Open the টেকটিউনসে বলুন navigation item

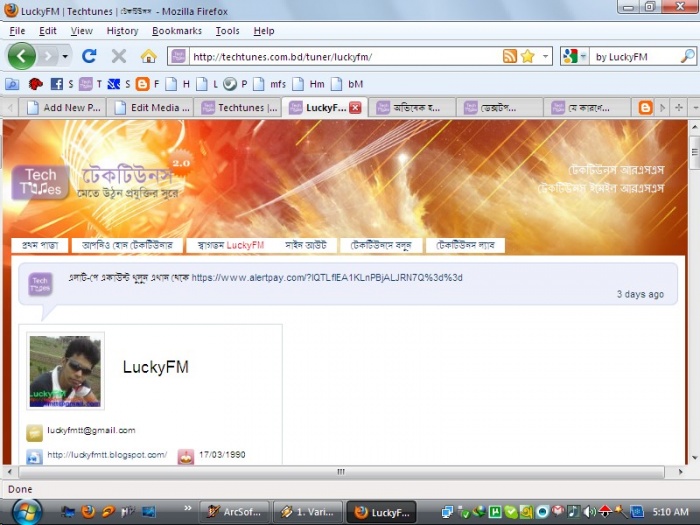pyautogui.click(x=381, y=246)
